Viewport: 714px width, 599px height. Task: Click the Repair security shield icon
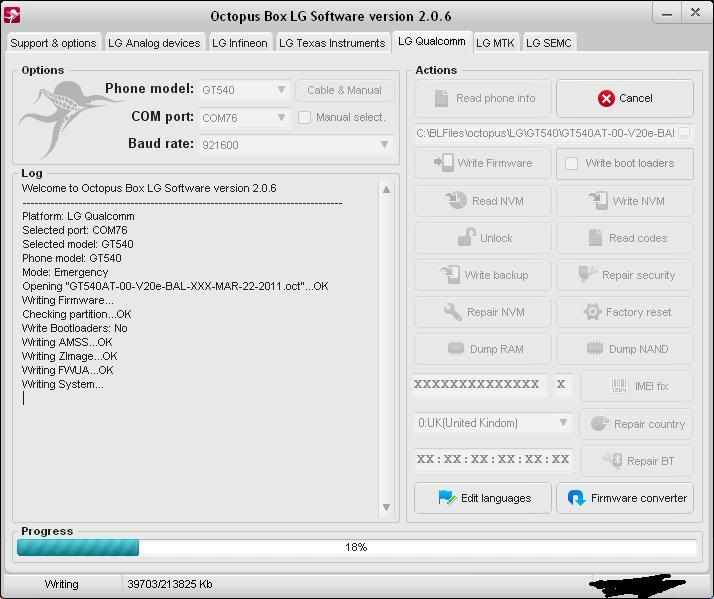(x=587, y=274)
